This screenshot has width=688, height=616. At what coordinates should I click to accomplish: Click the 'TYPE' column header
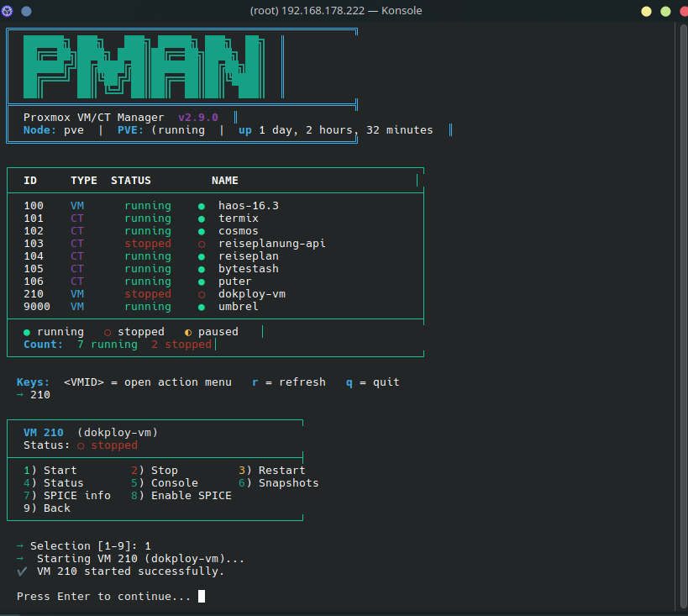tap(84, 181)
